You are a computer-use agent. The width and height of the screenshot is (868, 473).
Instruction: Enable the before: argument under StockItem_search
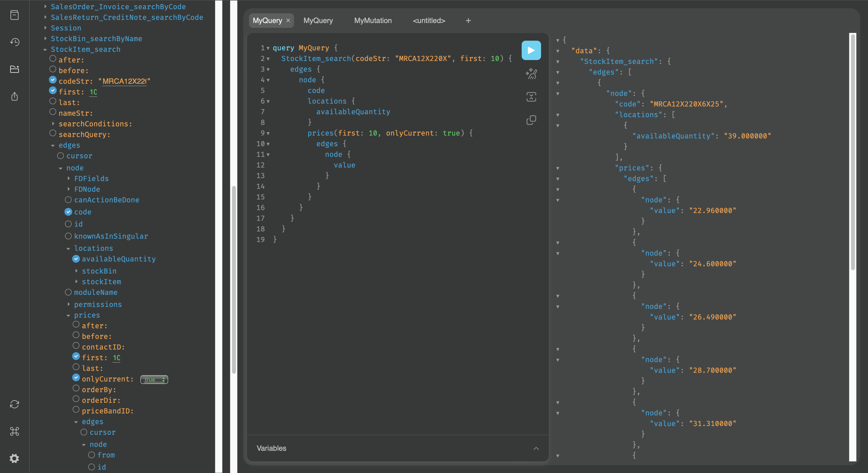53,69
